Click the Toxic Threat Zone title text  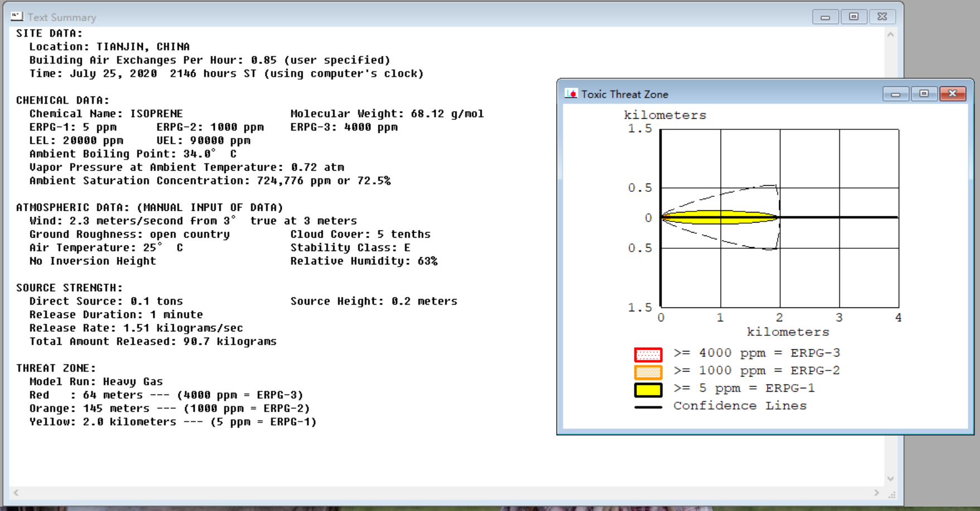pos(625,94)
